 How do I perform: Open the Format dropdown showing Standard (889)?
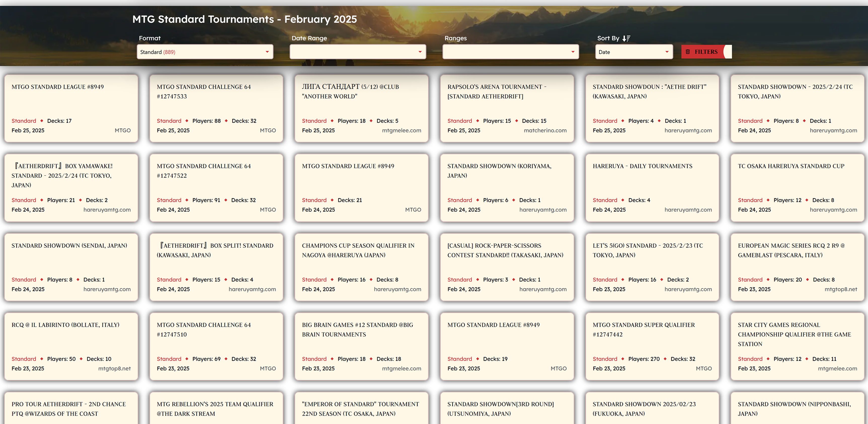coord(205,52)
